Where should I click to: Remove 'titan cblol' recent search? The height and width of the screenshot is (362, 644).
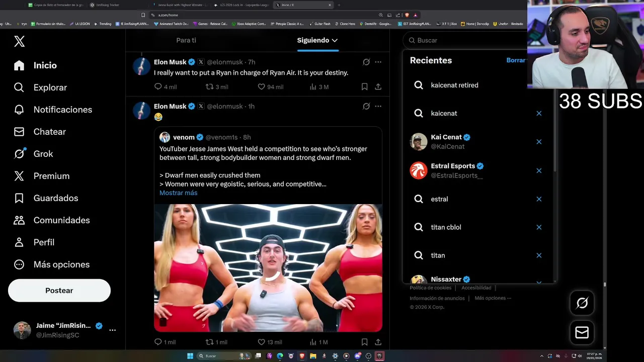539,227
